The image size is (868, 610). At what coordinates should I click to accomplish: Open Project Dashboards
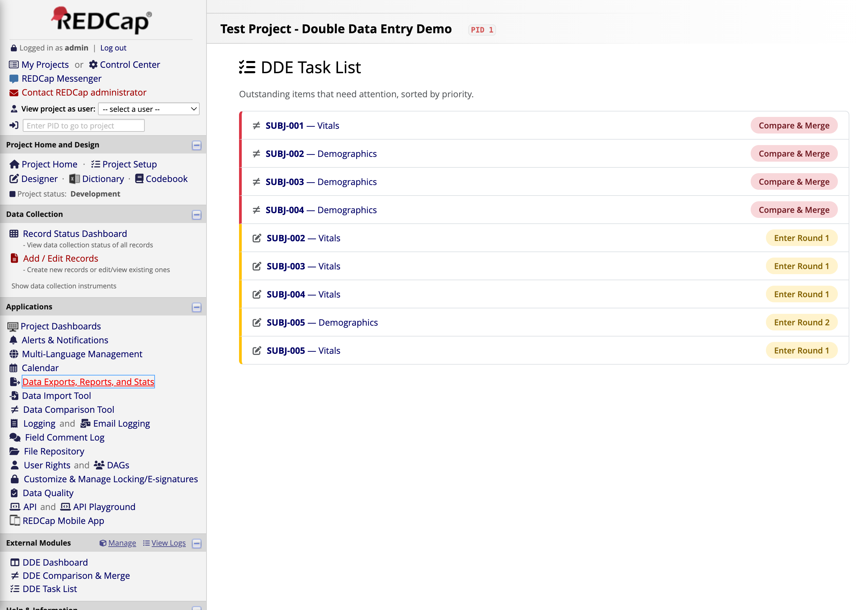pyautogui.click(x=61, y=326)
